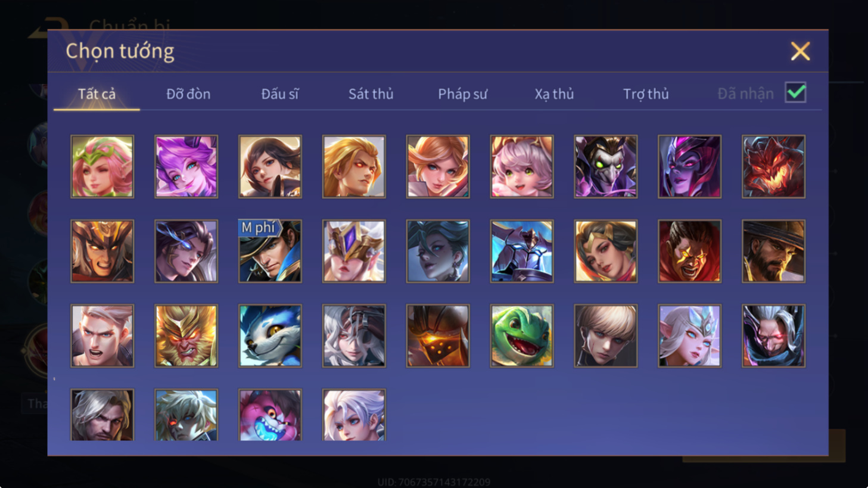Choose the cowboy hat bearded hero
868x488 pixels.
[773, 251]
